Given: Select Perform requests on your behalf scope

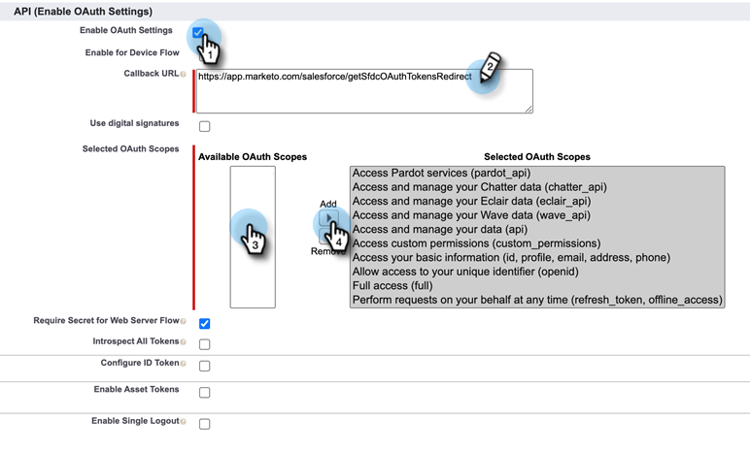Looking at the screenshot, I should (x=538, y=300).
